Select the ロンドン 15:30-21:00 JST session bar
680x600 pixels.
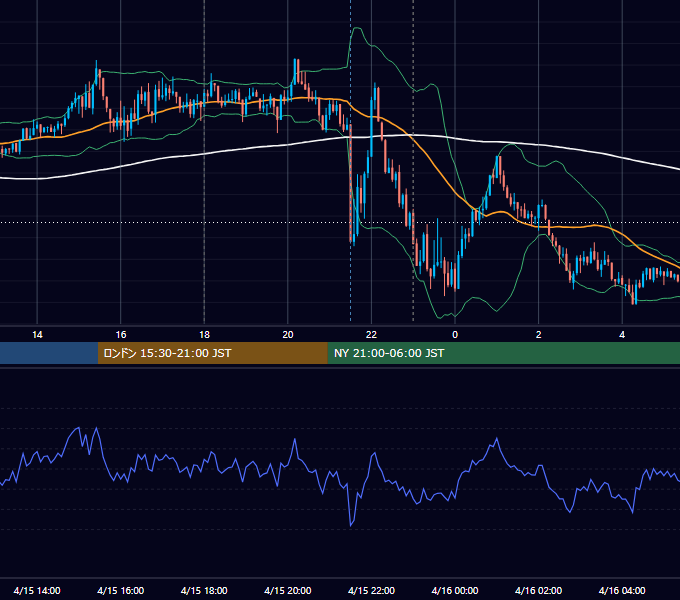[212, 353]
